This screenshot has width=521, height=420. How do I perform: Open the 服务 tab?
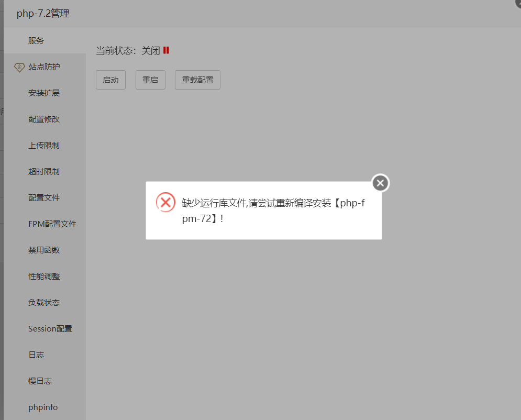45,40
